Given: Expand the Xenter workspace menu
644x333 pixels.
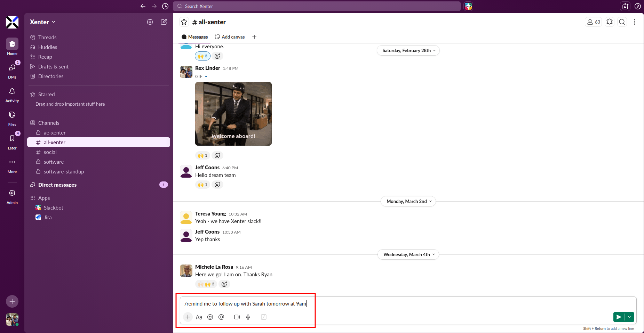Looking at the screenshot, I should tap(42, 22).
